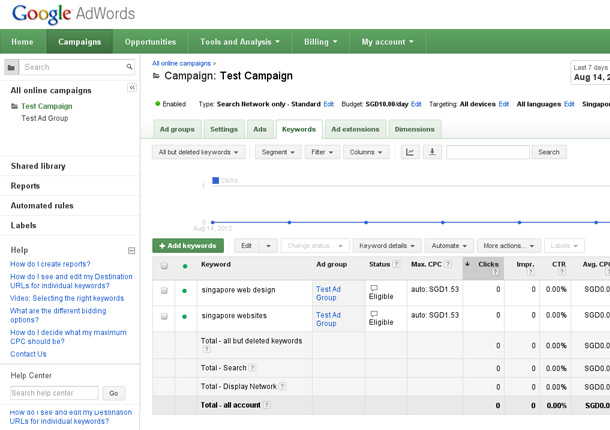Click blue Clicks legend swatch on chart
Screen dimensions: 610x430
[216, 180]
